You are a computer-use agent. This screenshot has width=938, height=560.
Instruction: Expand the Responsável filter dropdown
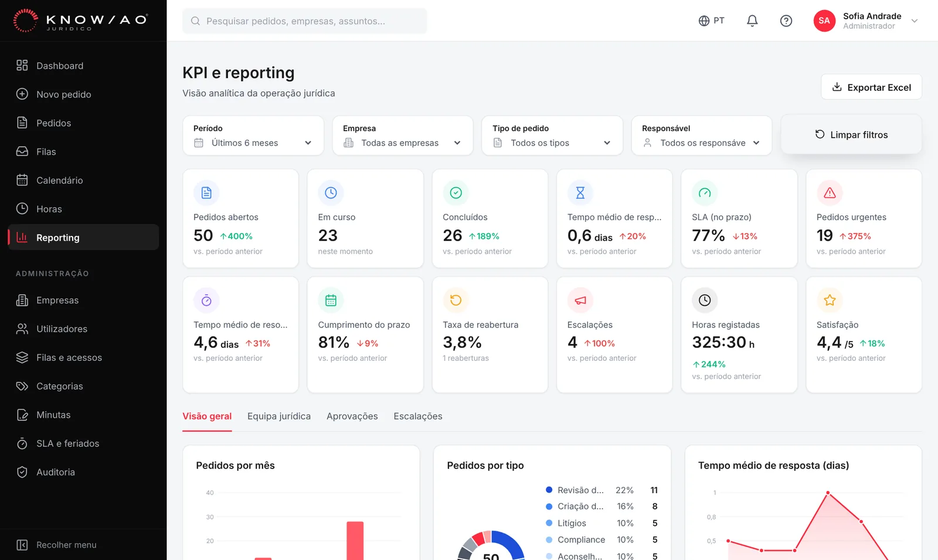tap(702, 136)
